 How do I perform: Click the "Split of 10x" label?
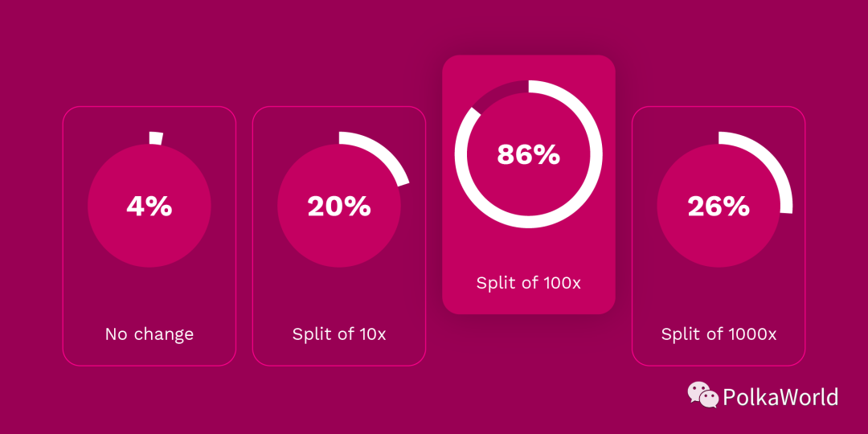point(339,334)
